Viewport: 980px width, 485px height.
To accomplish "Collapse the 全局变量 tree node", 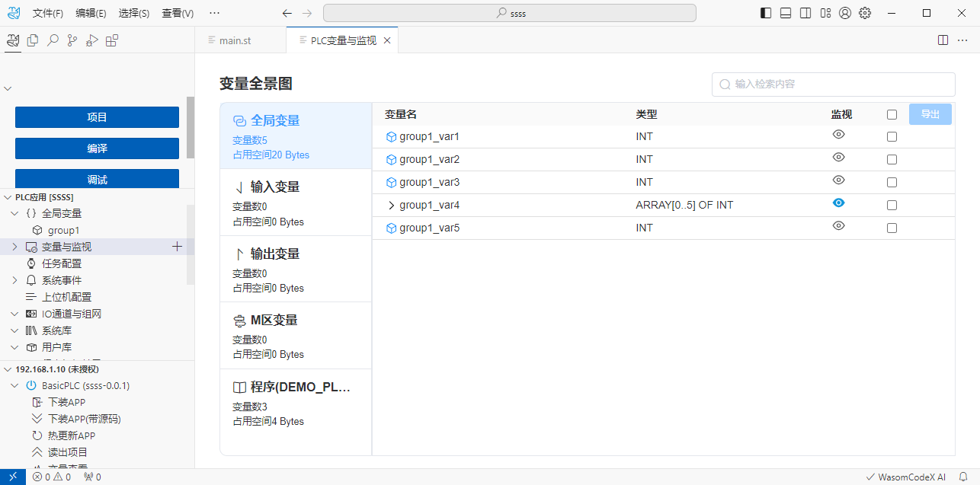I will [x=14, y=213].
